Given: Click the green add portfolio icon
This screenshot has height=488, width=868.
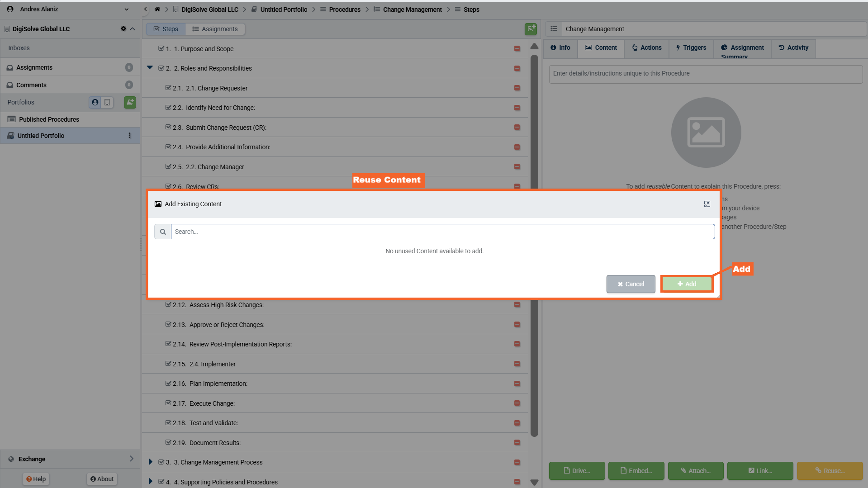Looking at the screenshot, I should (130, 102).
